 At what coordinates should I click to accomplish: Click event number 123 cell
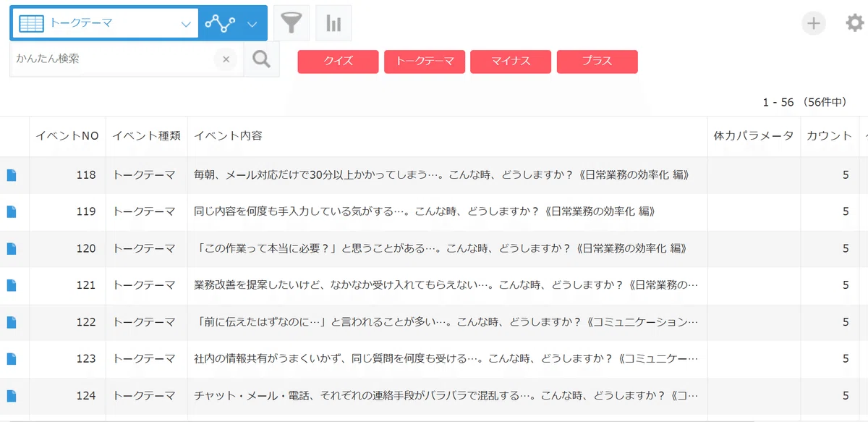67,358
